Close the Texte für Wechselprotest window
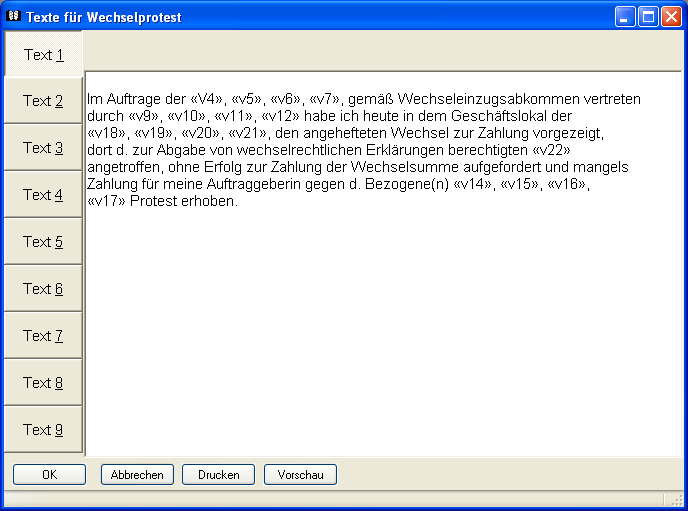 [670, 17]
